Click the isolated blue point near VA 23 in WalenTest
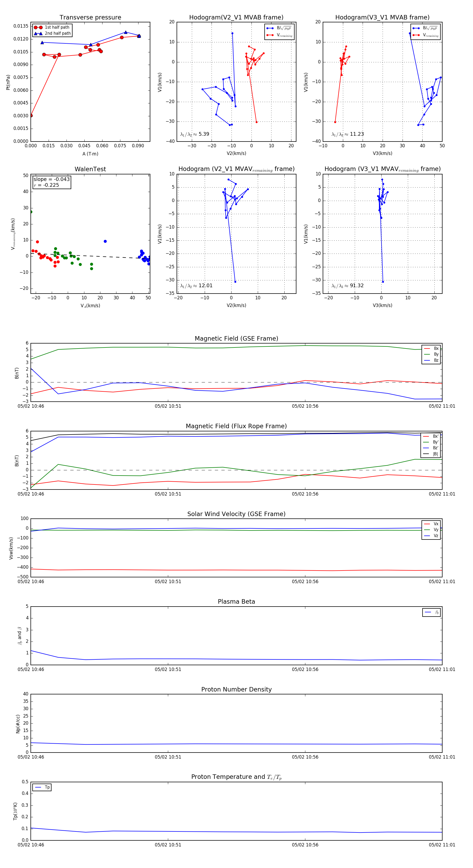Image resolution: width=473 pixels, height=868 pixels. (x=105, y=241)
